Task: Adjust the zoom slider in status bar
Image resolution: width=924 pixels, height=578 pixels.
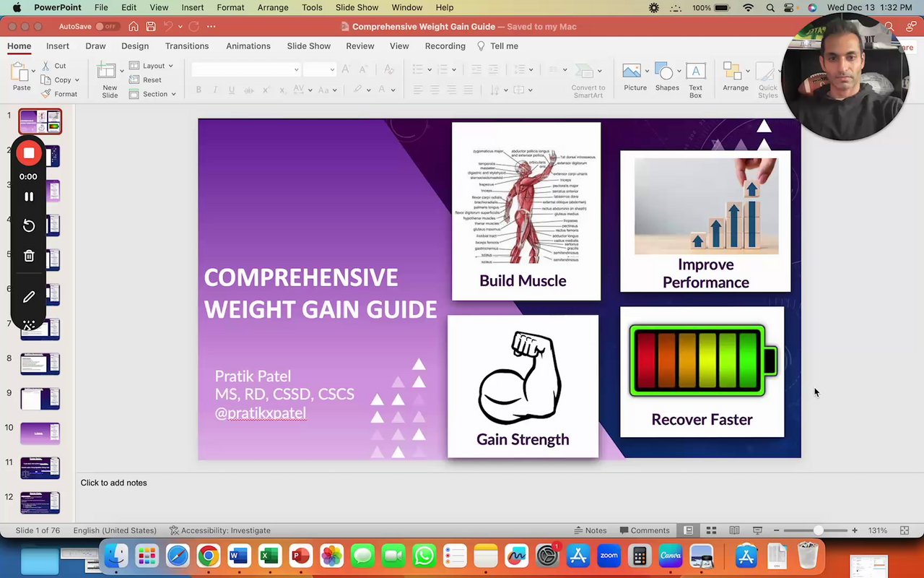Action: [818, 530]
